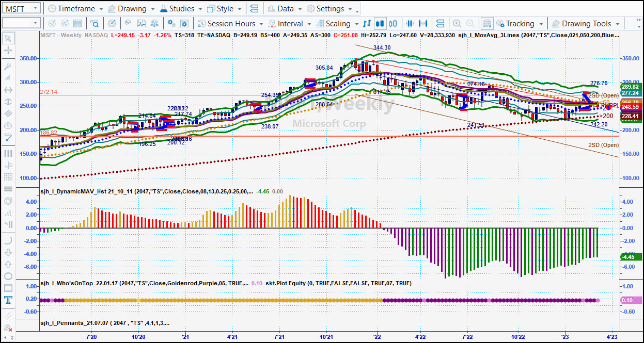Image resolution: width=644 pixels, height=343 pixels.
Task: Select the vertical lines drawing tool
Action: pos(8,153)
